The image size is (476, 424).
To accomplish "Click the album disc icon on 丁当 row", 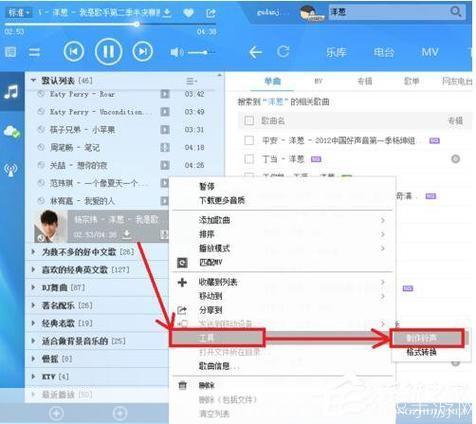I will coord(455,159).
